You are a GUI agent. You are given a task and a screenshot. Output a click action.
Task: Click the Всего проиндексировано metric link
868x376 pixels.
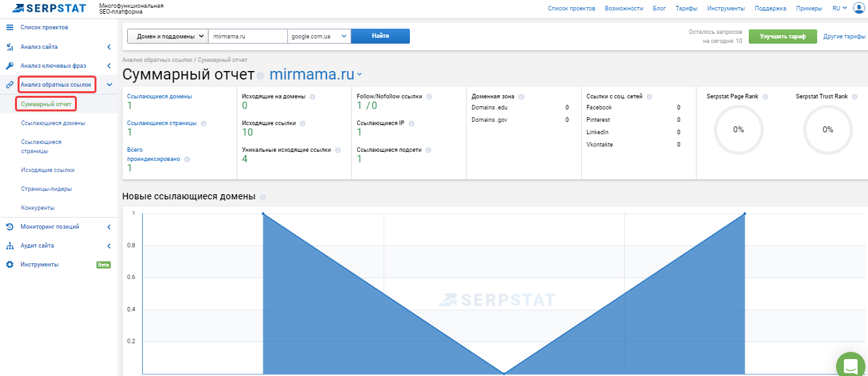pos(154,154)
